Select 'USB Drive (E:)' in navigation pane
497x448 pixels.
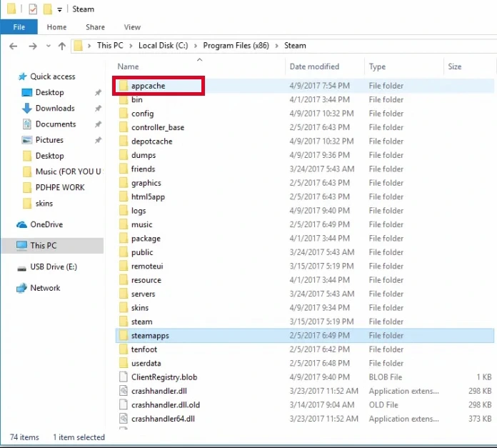click(54, 267)
